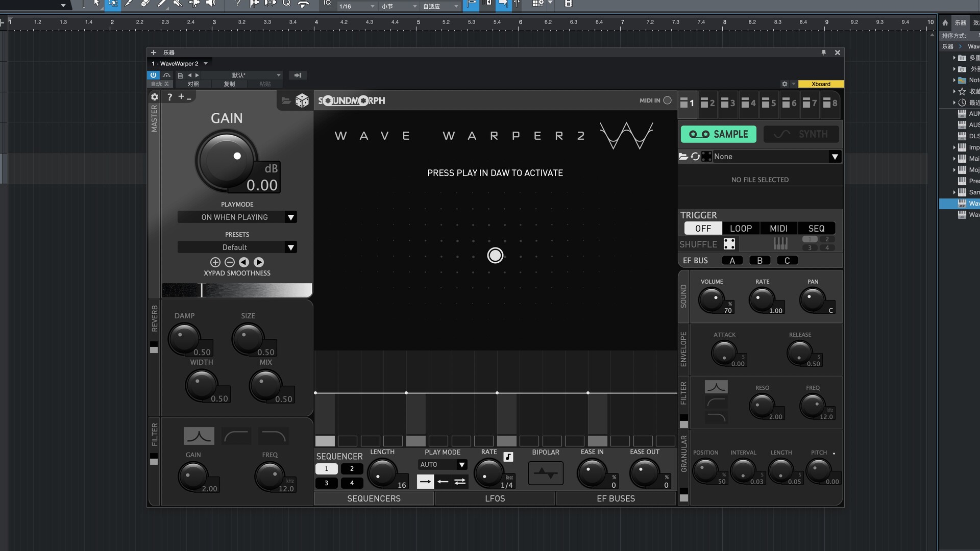Toggle the plugin bypass power button
The height and width of the screenshot is (551, 980).
click(x=154, y=75)
